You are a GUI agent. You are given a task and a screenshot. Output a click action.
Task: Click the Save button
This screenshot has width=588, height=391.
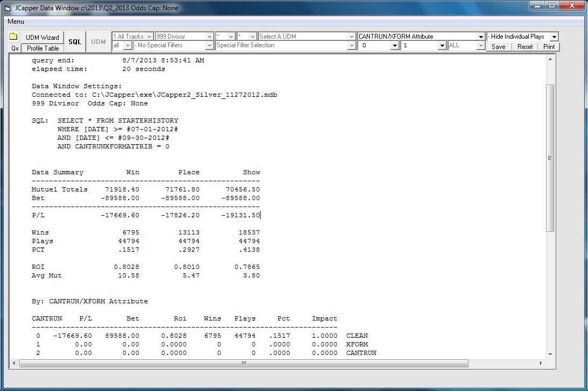(x=499, y=47)
